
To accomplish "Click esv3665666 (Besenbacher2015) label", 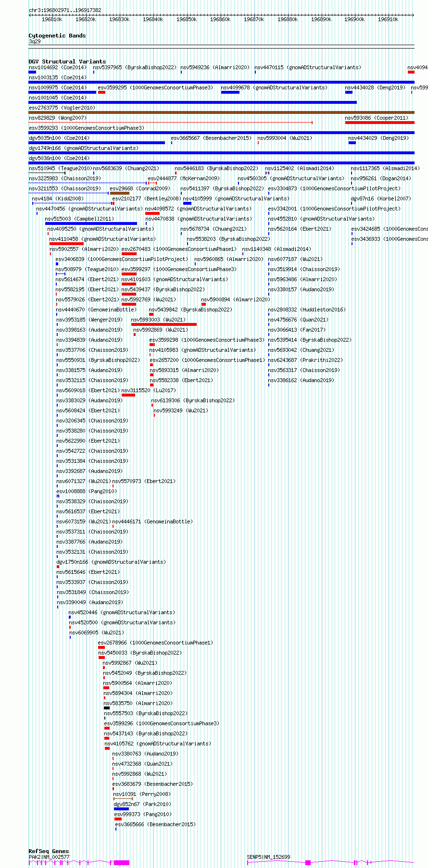I will click(155, 825).
